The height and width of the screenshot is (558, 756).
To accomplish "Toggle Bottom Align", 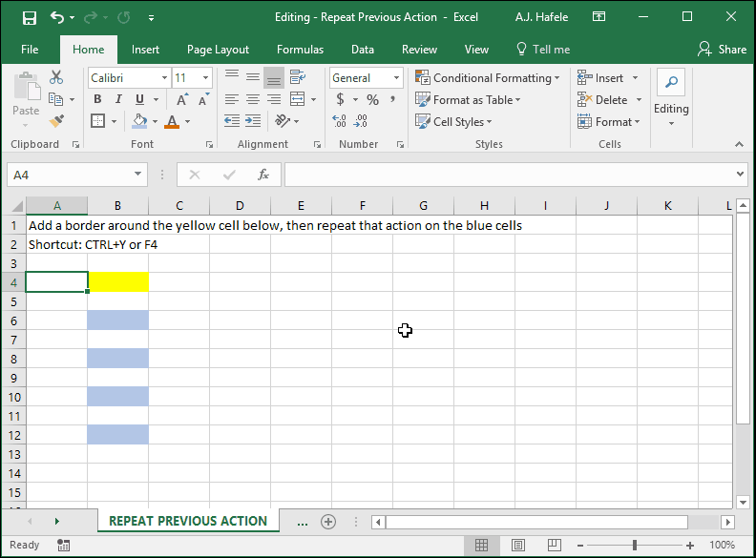I will click(274, 77).
